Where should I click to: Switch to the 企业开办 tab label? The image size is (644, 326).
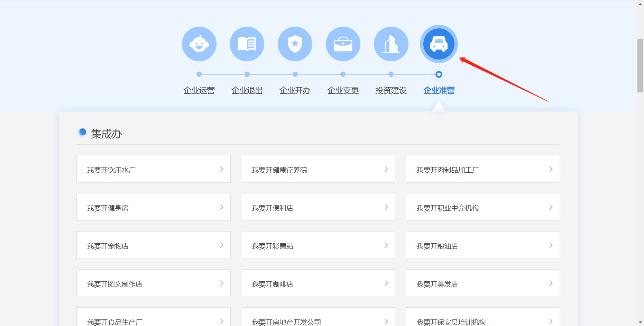295,90
